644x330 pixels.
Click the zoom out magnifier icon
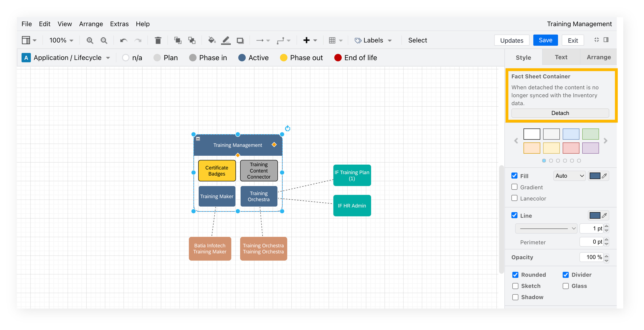coord(104,40)
